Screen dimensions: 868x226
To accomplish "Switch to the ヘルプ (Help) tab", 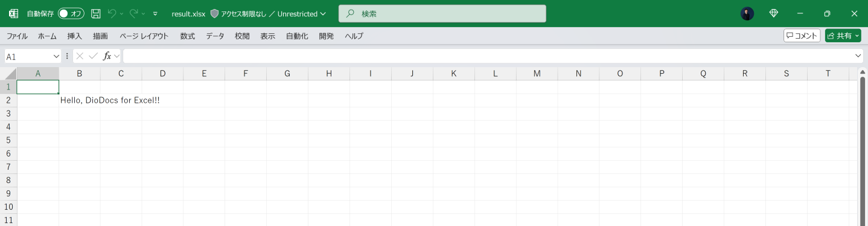I will [354, 36].
